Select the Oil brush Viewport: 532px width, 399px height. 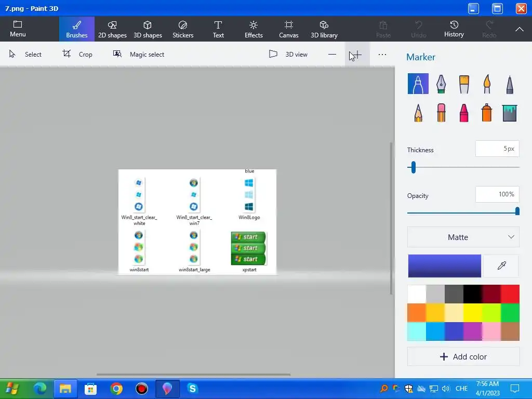pos(464,84)
